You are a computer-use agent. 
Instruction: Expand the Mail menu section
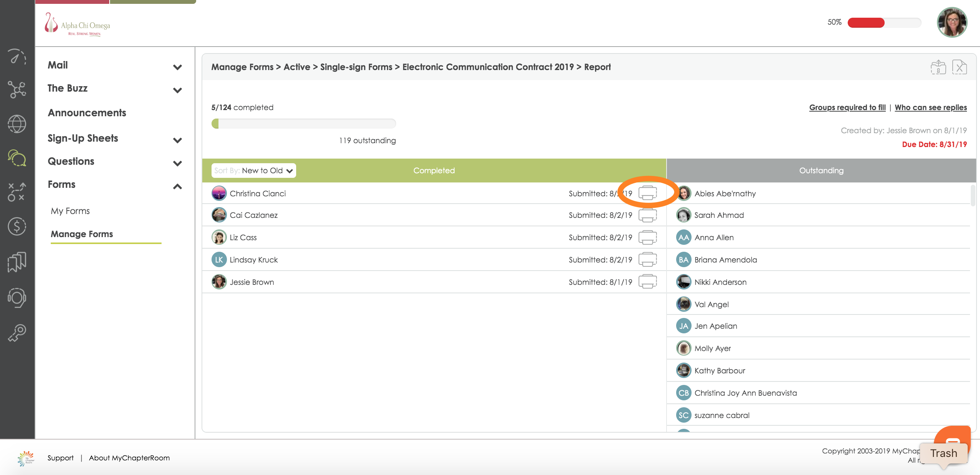177,67
